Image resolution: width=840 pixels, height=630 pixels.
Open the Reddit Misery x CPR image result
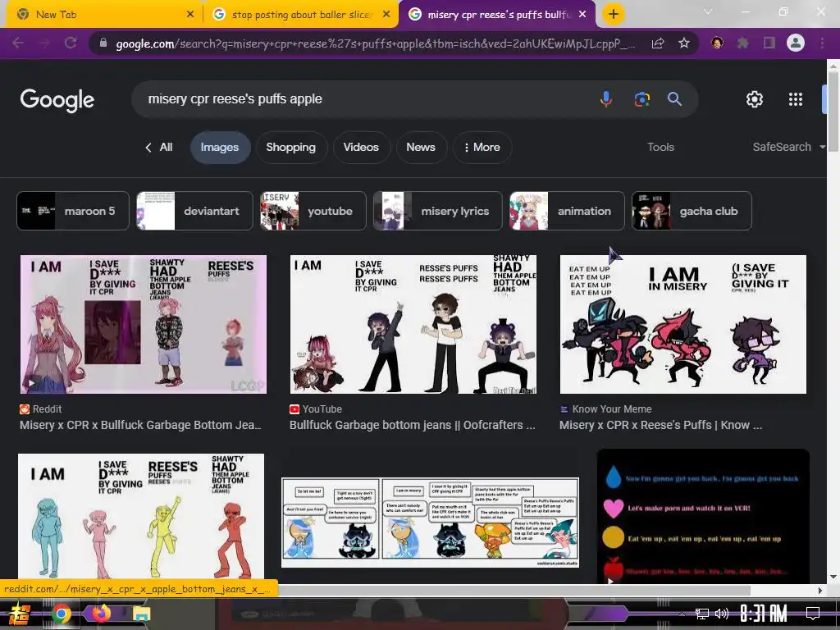[x=143, y=324]
